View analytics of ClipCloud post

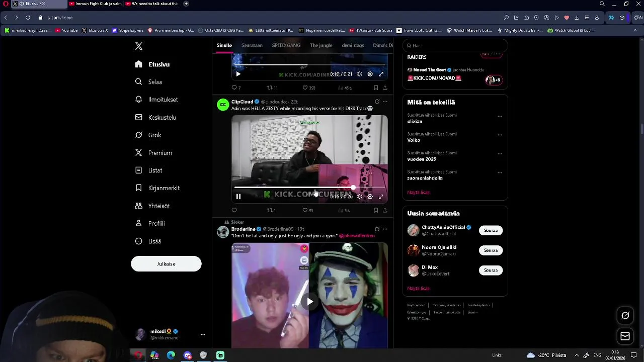tap(344, 210)
